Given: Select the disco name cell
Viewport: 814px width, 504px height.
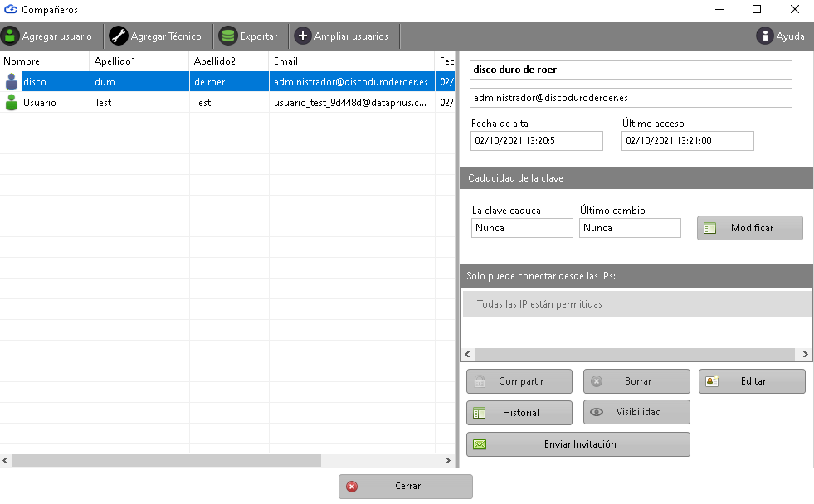Looking at the screenshot, I should [x=55, y=82].
